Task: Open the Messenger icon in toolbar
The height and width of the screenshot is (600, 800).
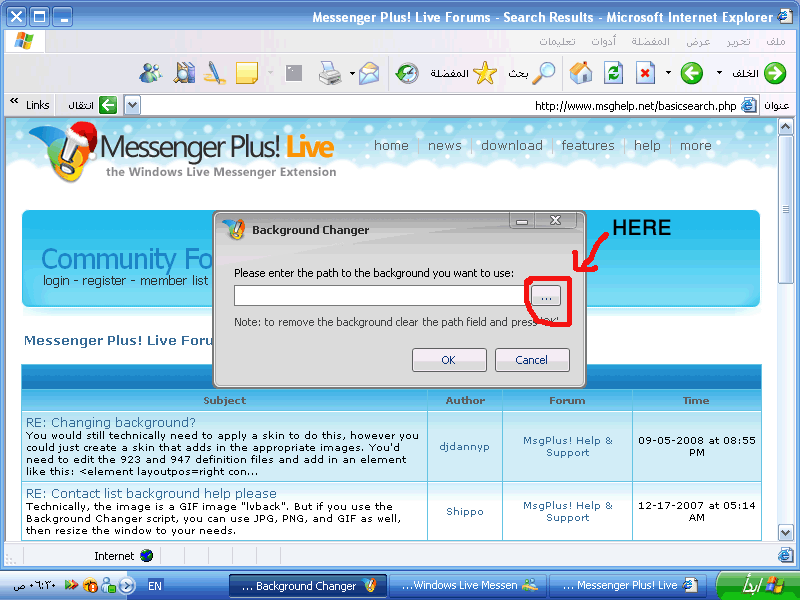Action: (151, 73)
